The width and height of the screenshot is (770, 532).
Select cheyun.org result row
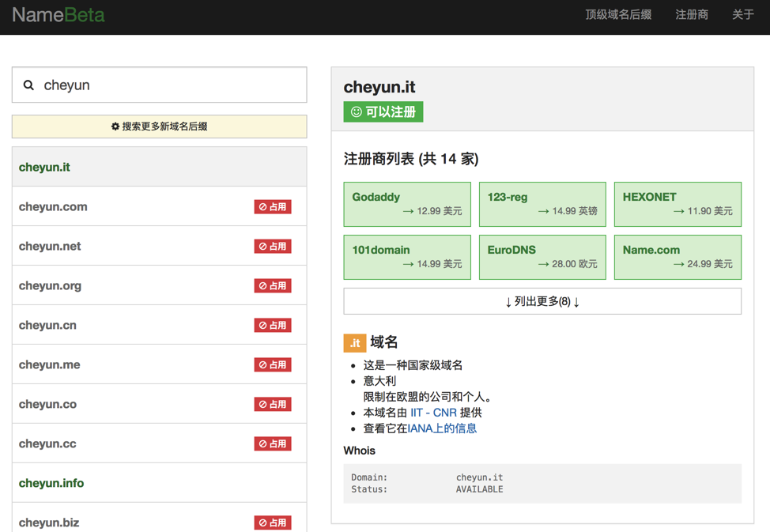pyautogui.click(x=160, y=285)
